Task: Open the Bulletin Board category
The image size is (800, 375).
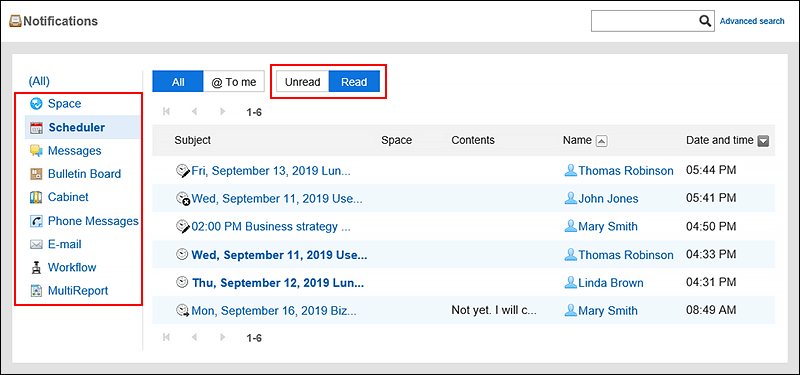Action: (x=84, y=174)
